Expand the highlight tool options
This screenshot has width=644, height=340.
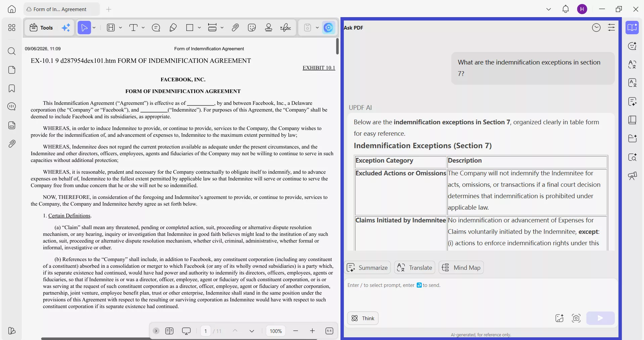point(121,28)
